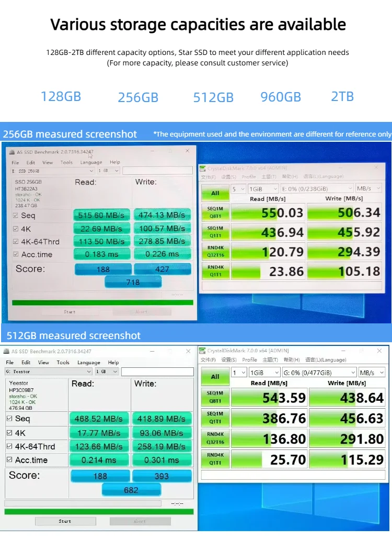Toggle 4K checkbox in SSD 256GB benchmark
Screen dimensions: 392x540
click(x=16, y=229)
